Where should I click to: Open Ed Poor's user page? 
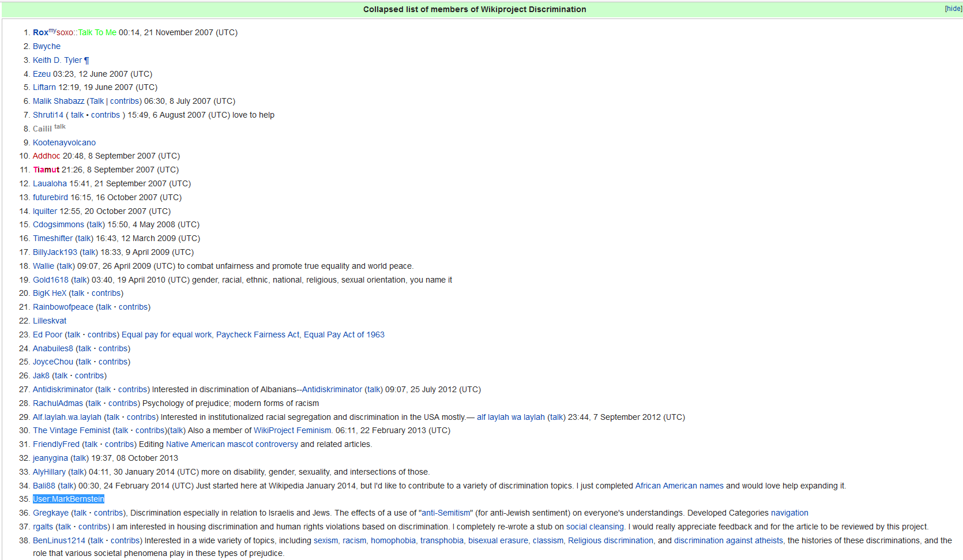[47, 335]
